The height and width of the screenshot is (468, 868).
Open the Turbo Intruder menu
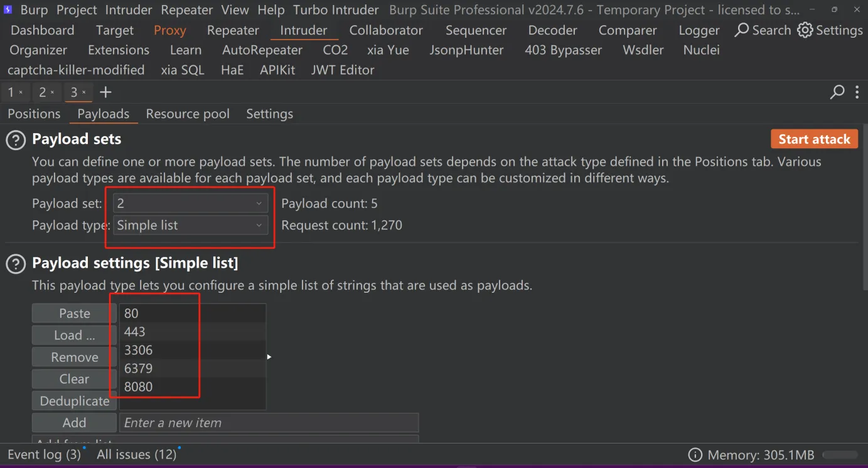[336, 10]
